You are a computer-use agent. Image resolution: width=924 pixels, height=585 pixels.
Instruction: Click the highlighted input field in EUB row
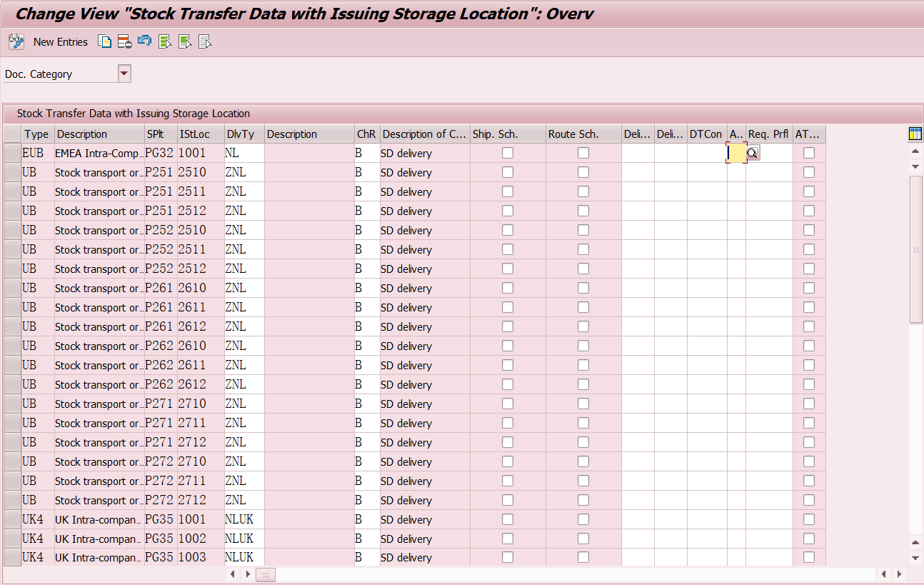click(736, 152)
